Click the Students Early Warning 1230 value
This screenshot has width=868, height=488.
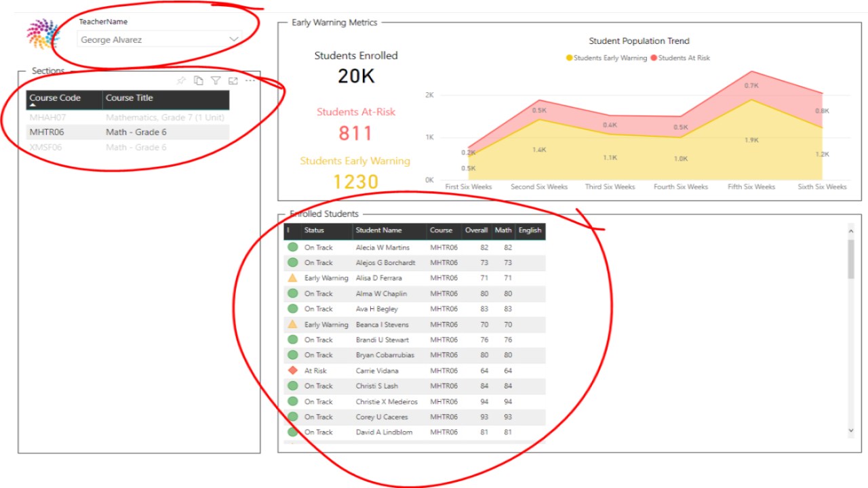[x=356, y=182]
